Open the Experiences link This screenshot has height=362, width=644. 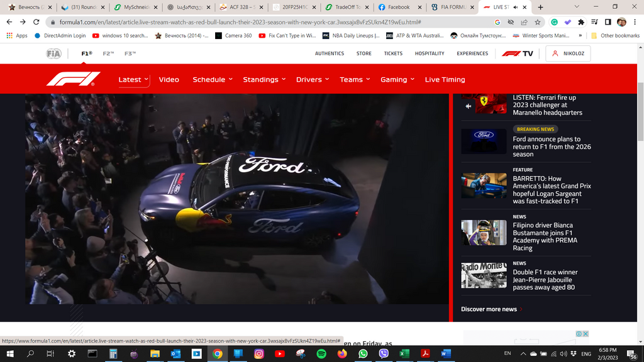[x=472, y=53]
